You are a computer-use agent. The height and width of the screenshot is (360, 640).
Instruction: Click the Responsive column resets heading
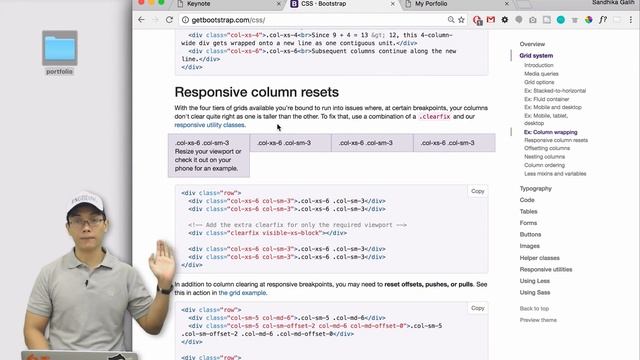257,92
